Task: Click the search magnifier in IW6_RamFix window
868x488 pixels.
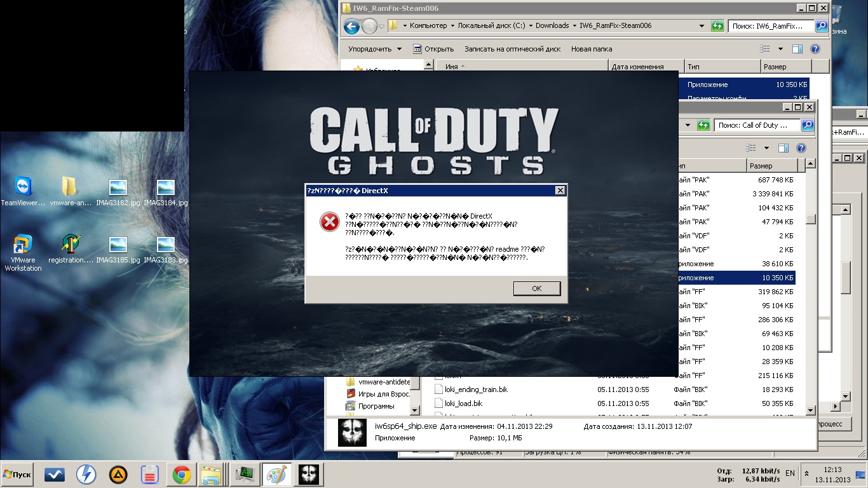Action: [x=822, y=26]
